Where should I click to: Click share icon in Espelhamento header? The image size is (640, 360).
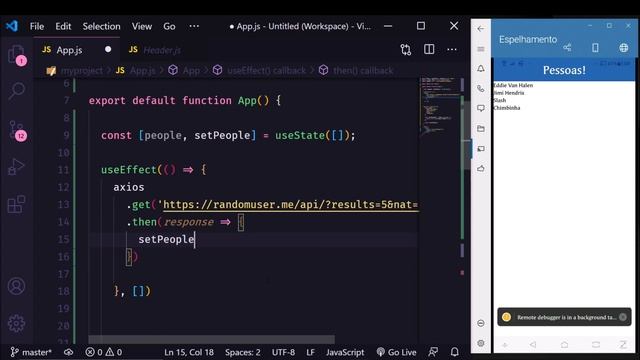tap(567, 48)
